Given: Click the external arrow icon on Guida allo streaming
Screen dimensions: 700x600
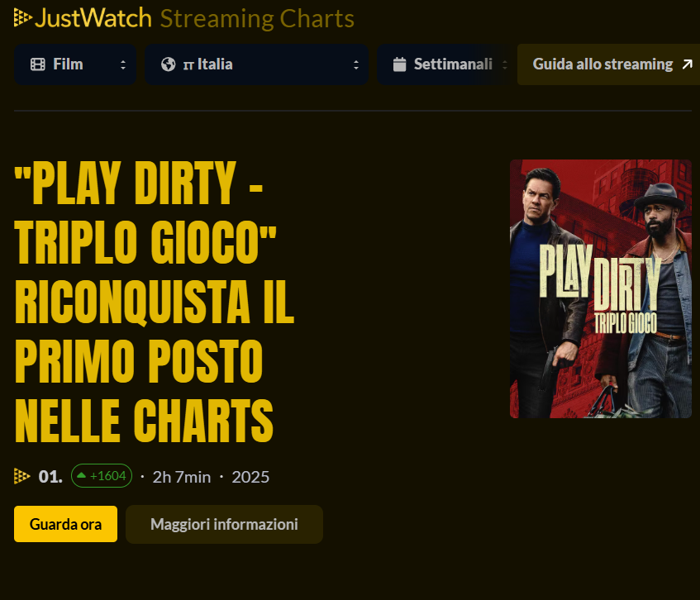Looking at the screenshot, I should tap(688, 64).
